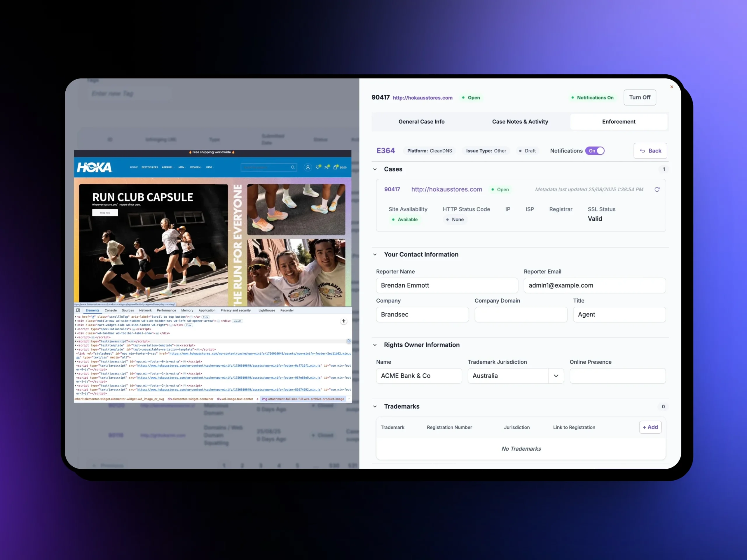Click BEST SELLERS in the HOKA navigation
This screenshot has height=560, width=747.
point(150,167)
